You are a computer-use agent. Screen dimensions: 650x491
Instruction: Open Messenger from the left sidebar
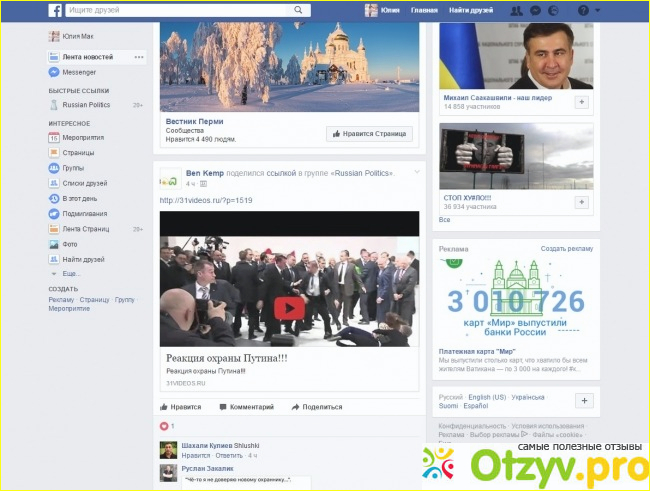[x=79, y=72]
